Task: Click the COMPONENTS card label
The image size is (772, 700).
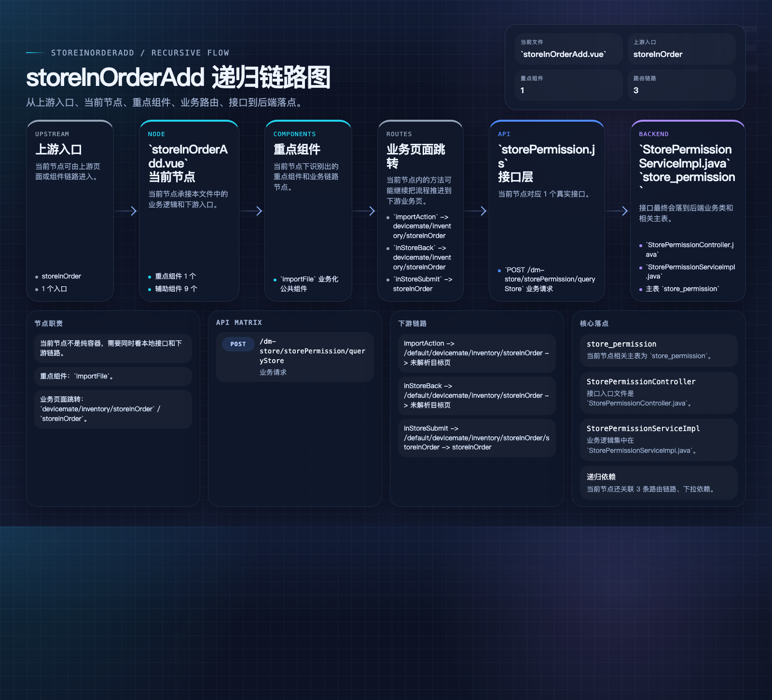Action: click(x=294, y=134)
